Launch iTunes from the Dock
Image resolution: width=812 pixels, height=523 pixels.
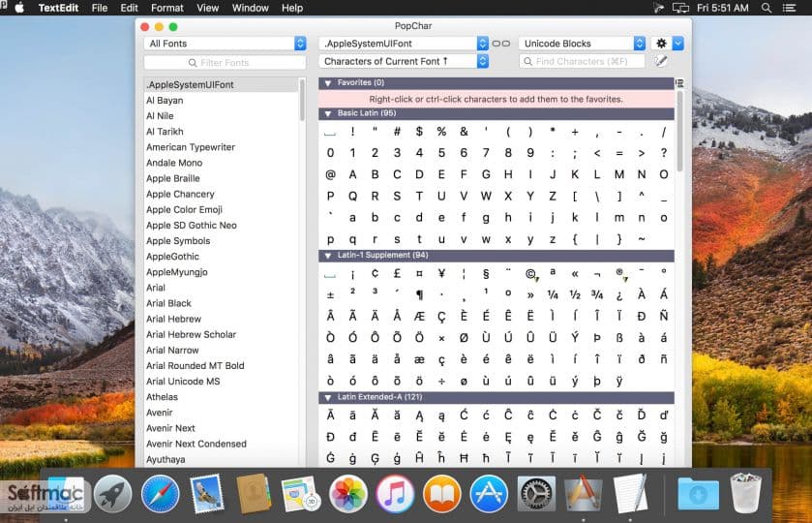point(395,494)
